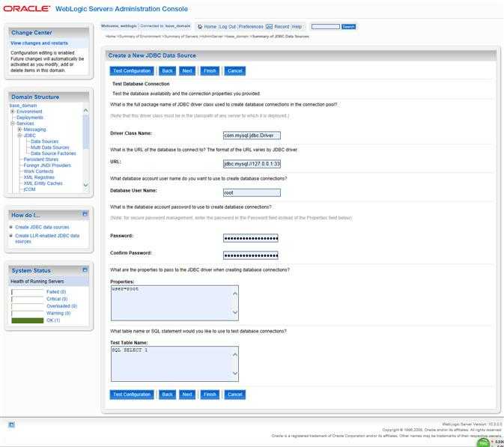
Task: Open Preferences in top toolbar
Action: pyautogui.click(x=251, y=27)
